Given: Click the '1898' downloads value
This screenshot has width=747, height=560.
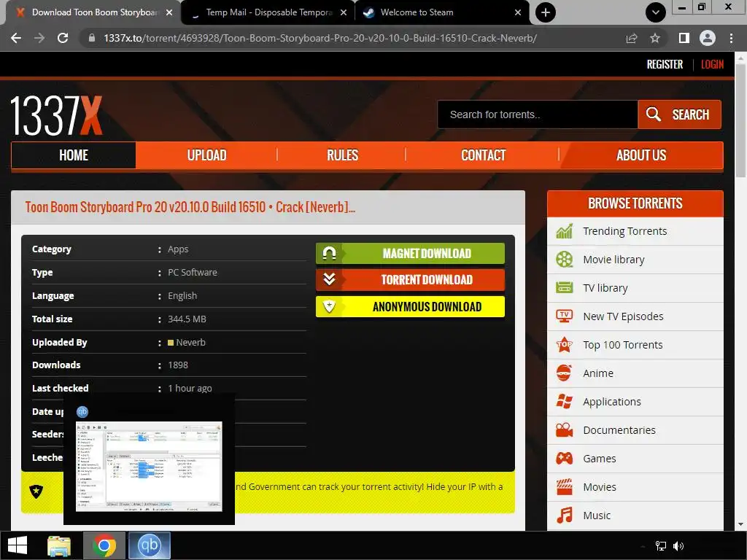Looking at the screenshot, I should [178, 365].
